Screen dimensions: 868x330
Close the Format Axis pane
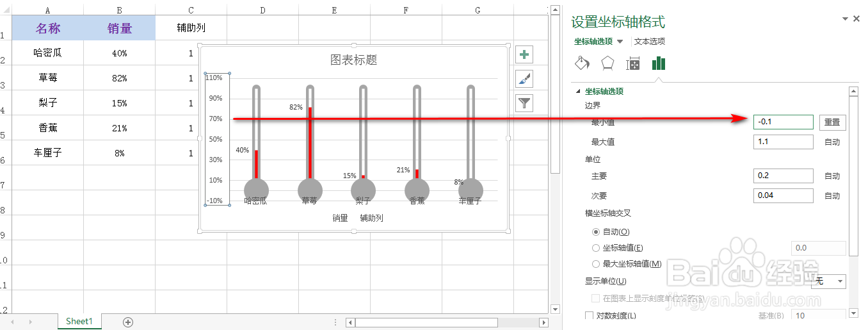coord(856,19)
